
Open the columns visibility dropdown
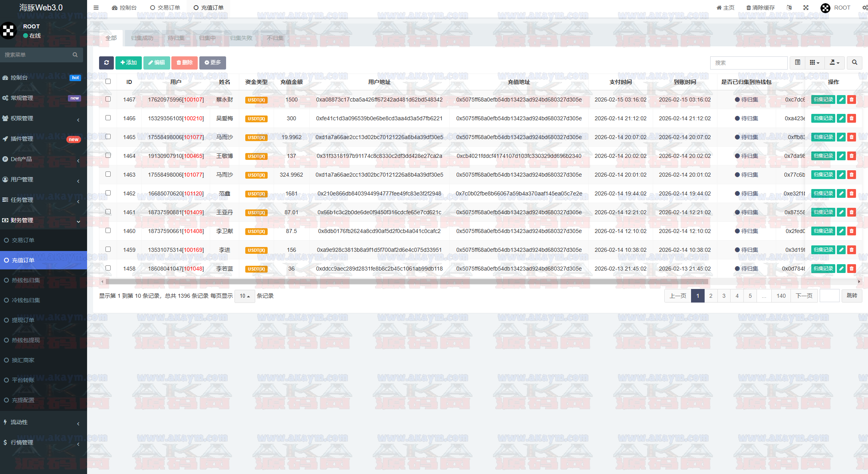click(x=814, y=63)
